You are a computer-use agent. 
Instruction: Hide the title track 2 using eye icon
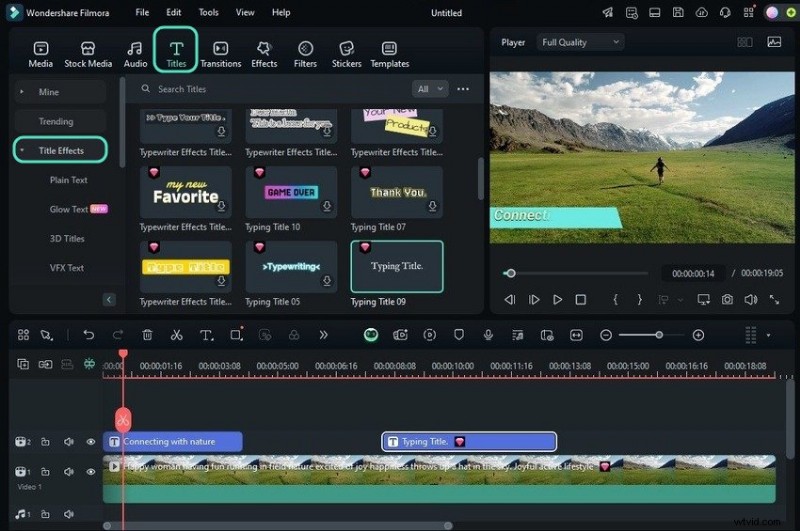click(x=91, y=441)
